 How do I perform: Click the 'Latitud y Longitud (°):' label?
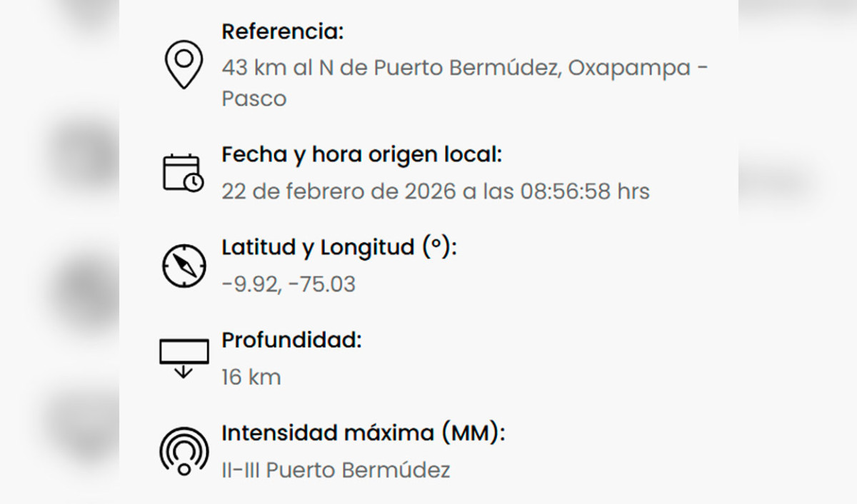pos(339,248)
